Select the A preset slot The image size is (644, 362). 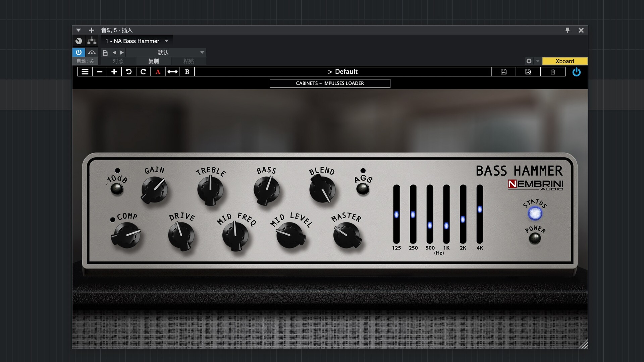(x=158, y=72)
